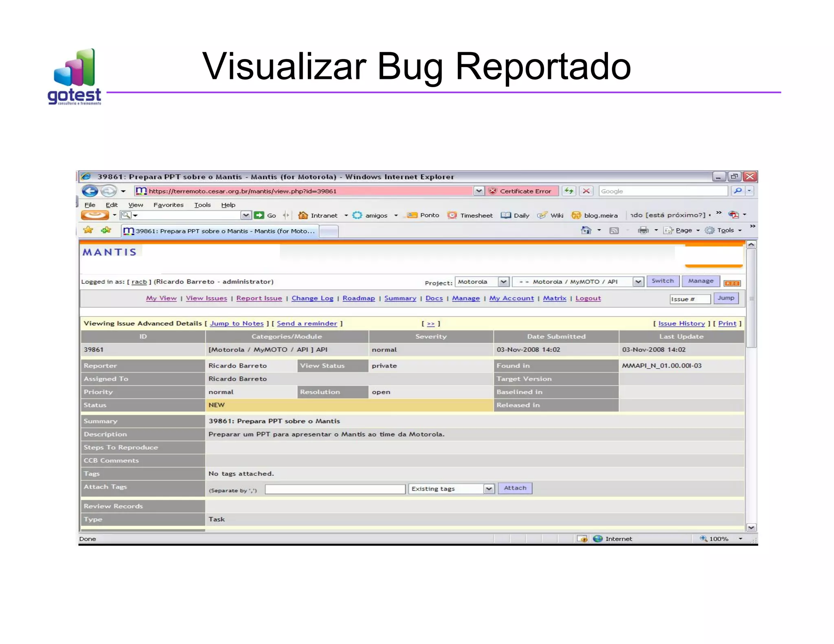The image size is (834, 644).
Task: Open the Ponto favorites link
Action: 423,215
